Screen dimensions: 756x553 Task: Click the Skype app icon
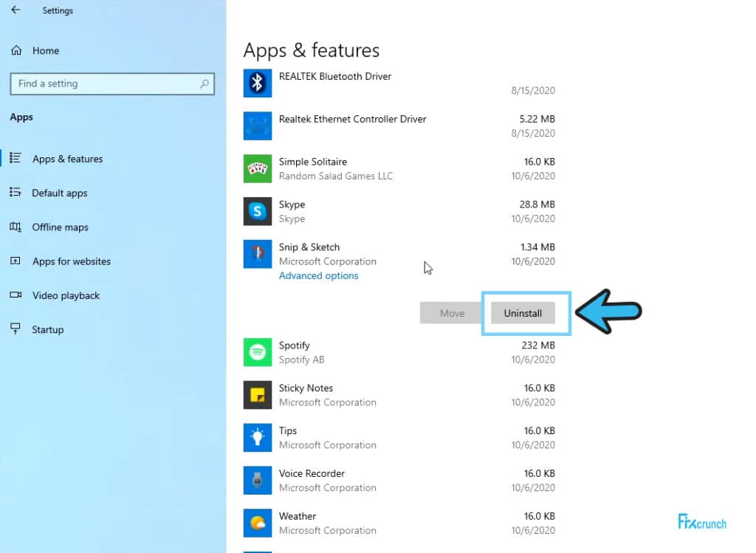[x=258, y=211]
